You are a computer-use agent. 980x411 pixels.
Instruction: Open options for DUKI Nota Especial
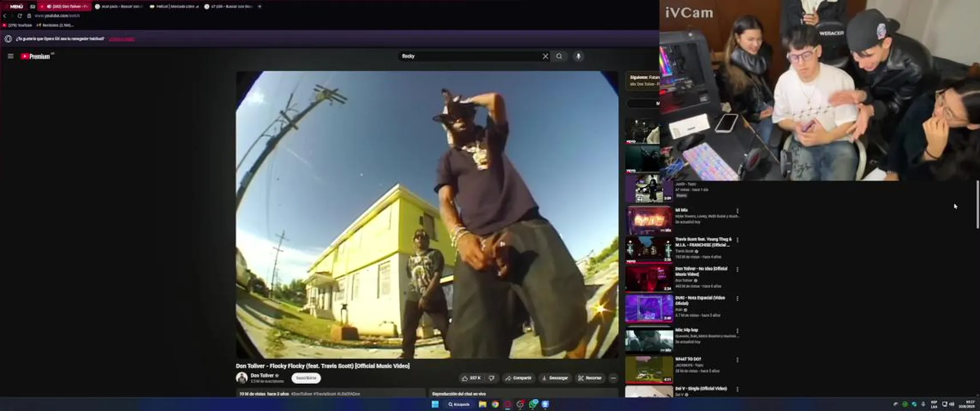(737, 299)
